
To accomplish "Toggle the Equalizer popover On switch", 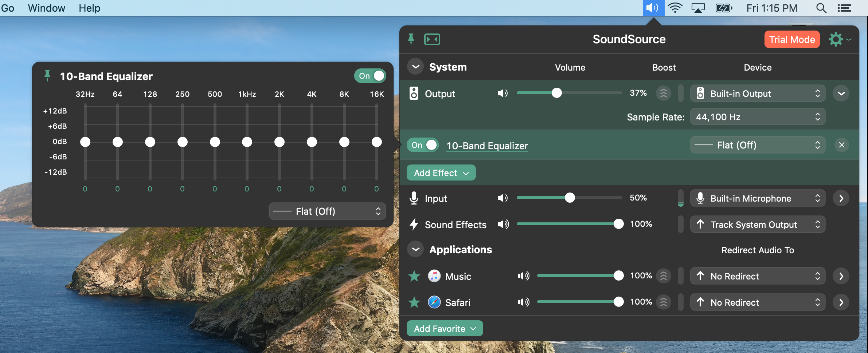I will 370,76.
